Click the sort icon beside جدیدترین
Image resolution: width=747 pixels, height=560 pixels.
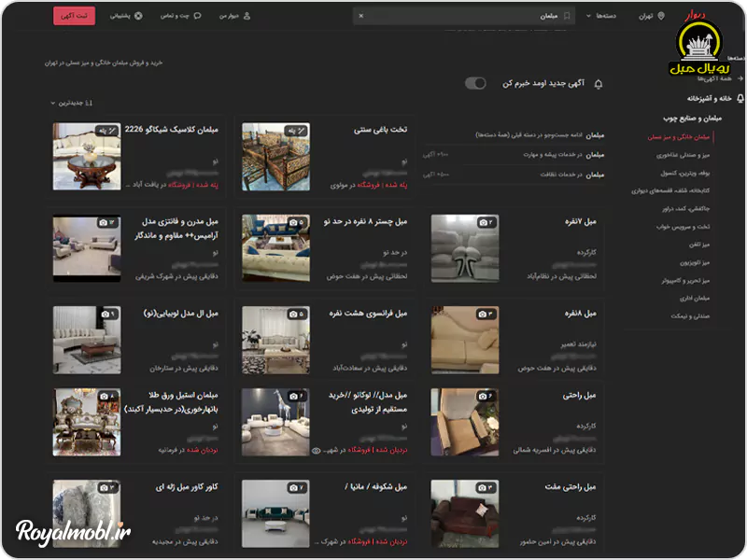89,103
